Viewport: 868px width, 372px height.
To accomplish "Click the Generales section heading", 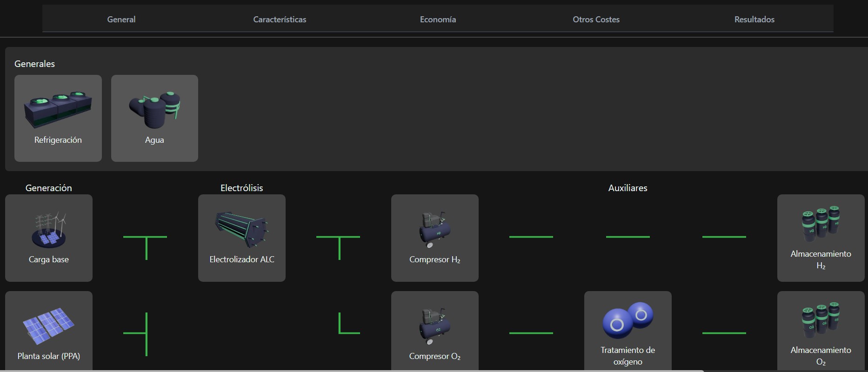I will [x=34, y=64].
